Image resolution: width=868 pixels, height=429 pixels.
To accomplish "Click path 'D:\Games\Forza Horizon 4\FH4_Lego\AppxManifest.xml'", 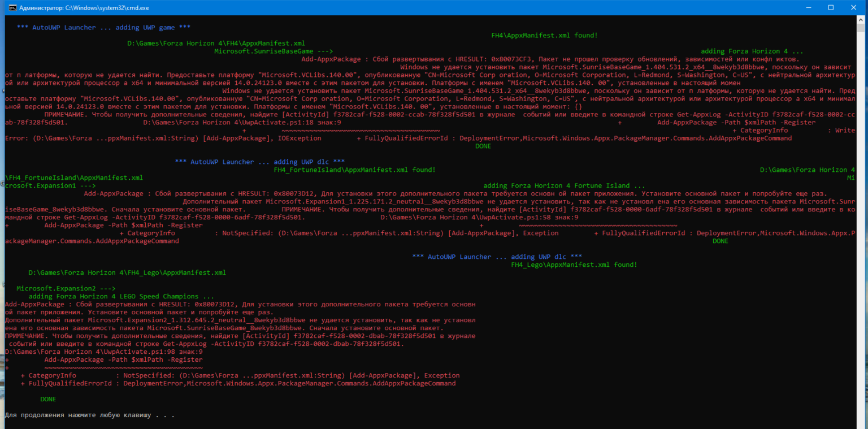I will (x=127, y=272).
